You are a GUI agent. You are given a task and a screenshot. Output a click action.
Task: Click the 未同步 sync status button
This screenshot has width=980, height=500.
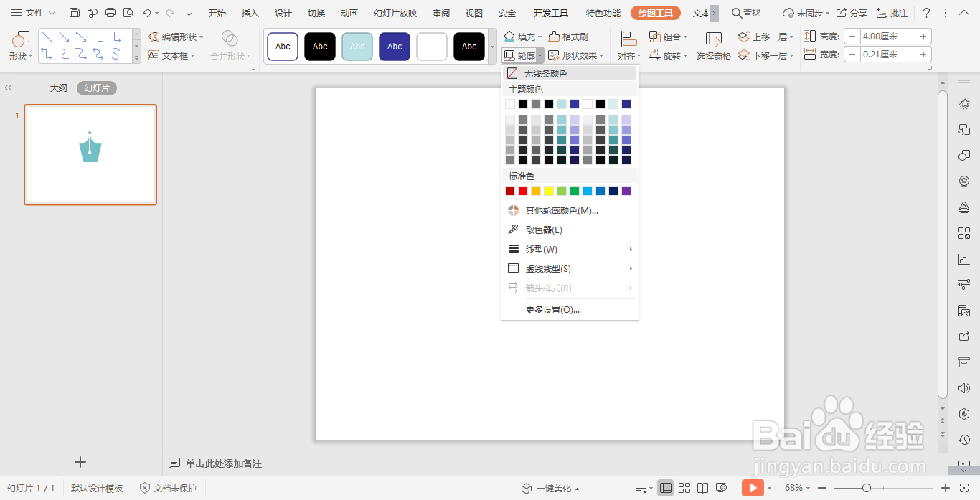[x=806, y=13]
